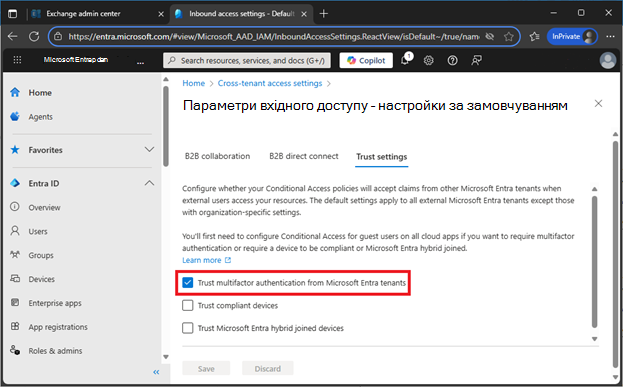Collapse the Entra ID section

149,183
